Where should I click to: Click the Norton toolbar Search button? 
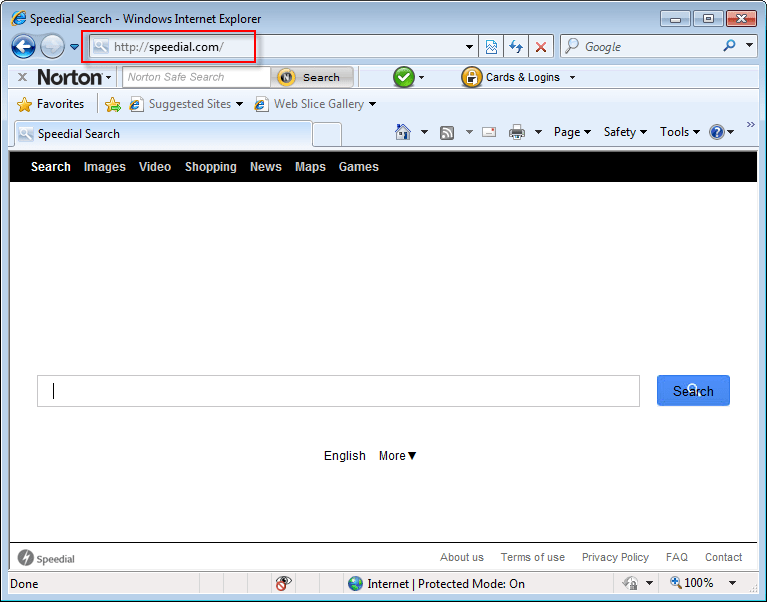[312, 77]
